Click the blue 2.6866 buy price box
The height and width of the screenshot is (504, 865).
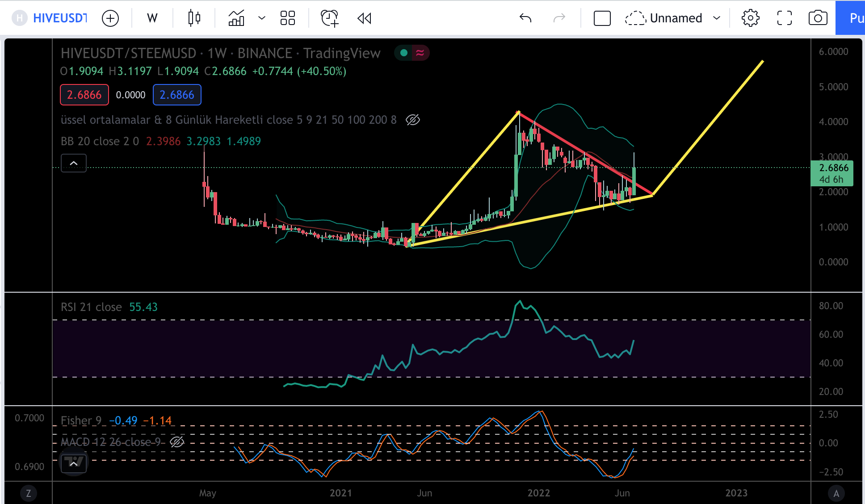click(177, 95)
